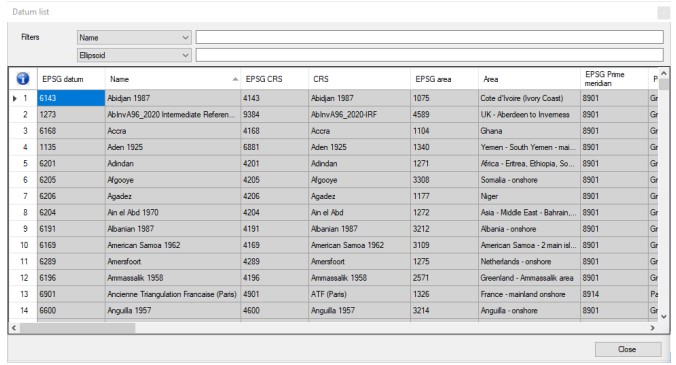This screenshot has width=676, height=365.
Task: Sort by Area column header
Action: (529, 79)
